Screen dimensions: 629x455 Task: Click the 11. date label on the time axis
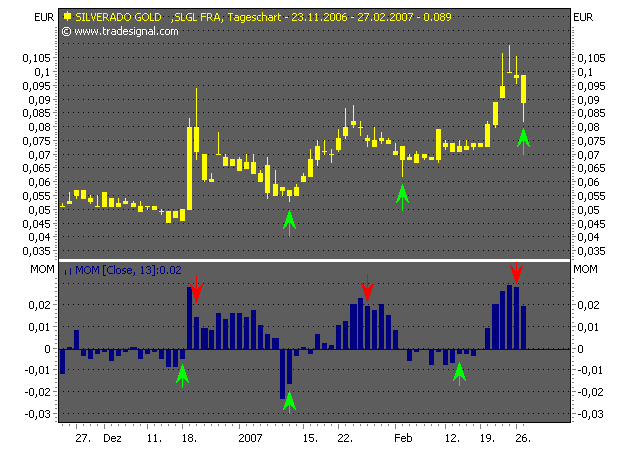(x=154, y=438)
